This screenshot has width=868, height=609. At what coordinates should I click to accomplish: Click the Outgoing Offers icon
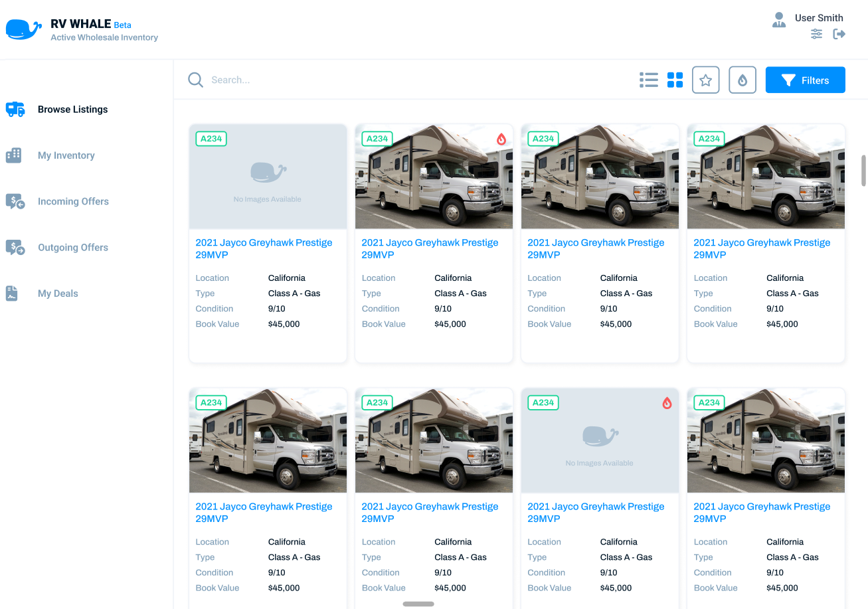[15, 248]
